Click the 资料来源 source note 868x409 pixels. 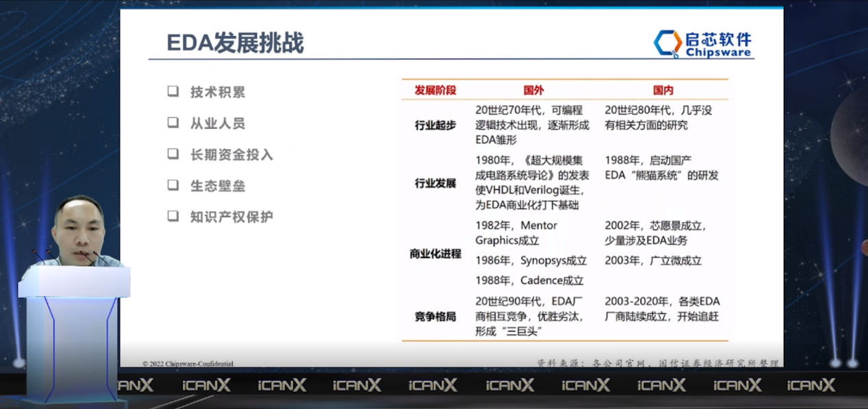point(658,363)
